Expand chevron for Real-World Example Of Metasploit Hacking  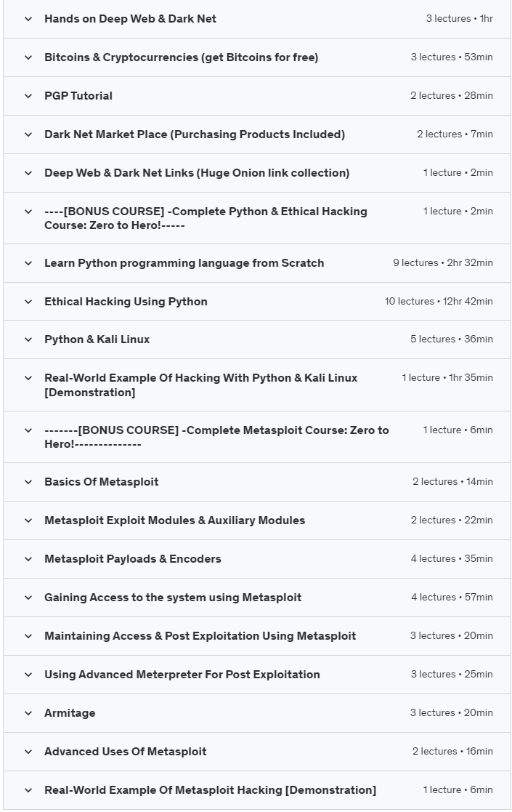tap(28, 790)
